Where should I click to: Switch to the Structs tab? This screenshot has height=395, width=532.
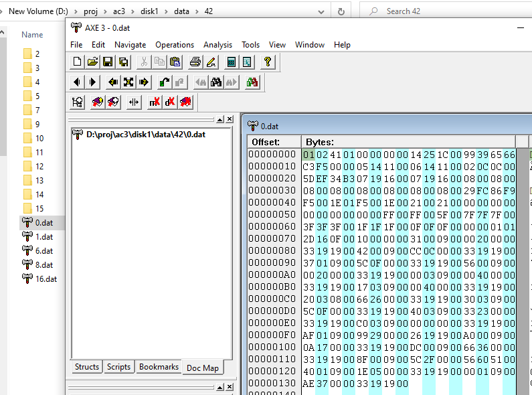[87, 367]
